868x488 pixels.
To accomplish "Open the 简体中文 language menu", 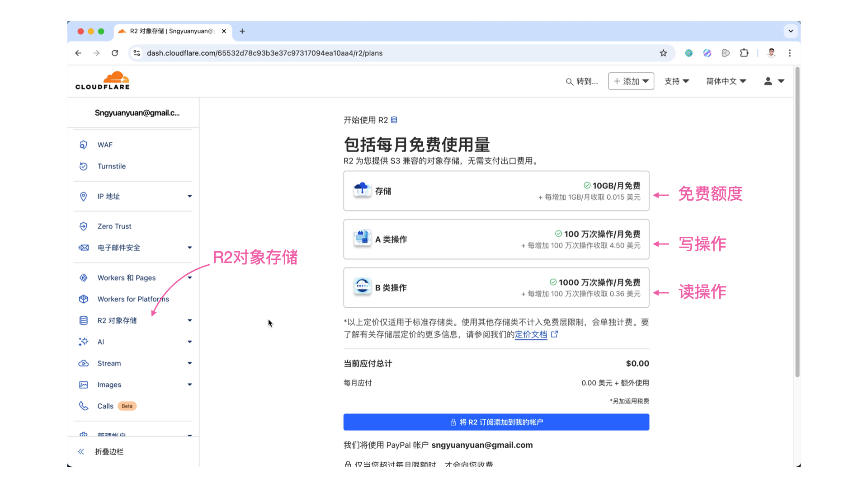I will [726, 81].
